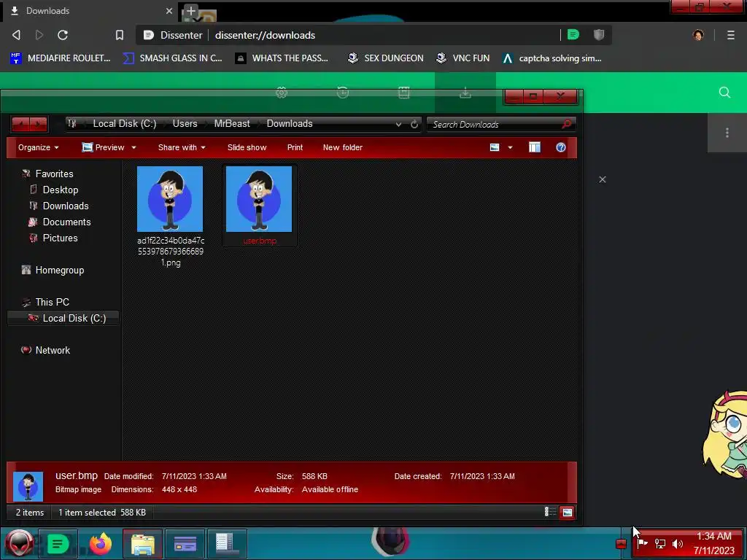This screenshot has width=747, height=560.
Task: Create a New folder
Action: 343,147
